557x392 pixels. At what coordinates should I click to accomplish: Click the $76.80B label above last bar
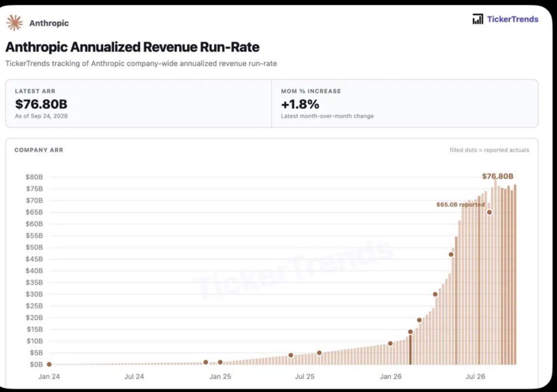pyautogui.click(x=497, y=176)
